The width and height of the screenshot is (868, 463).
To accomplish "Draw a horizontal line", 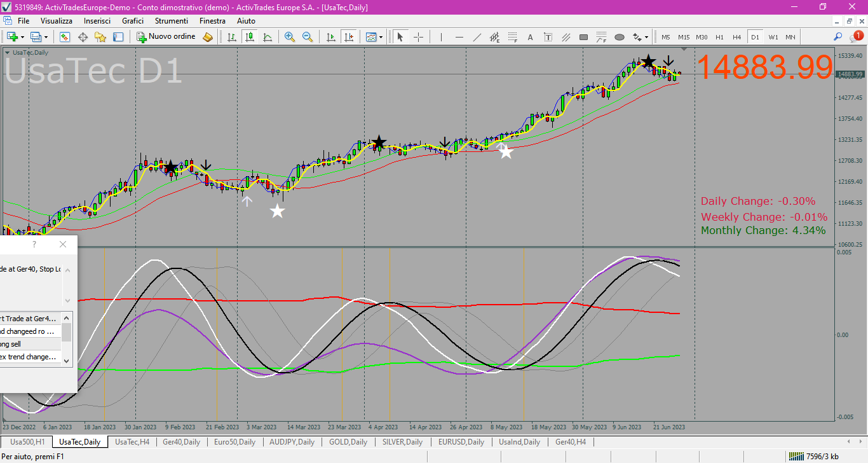I will pos(459,37).
